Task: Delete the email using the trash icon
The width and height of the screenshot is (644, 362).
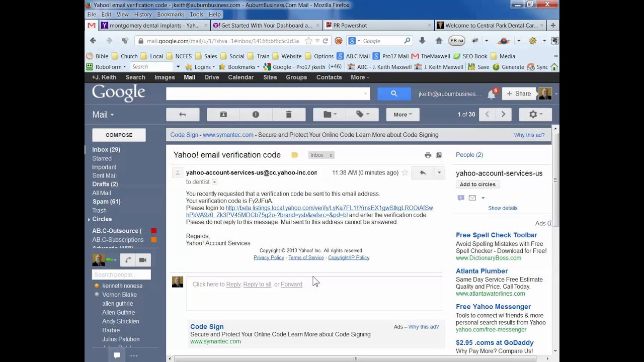Action: point(288,114)
